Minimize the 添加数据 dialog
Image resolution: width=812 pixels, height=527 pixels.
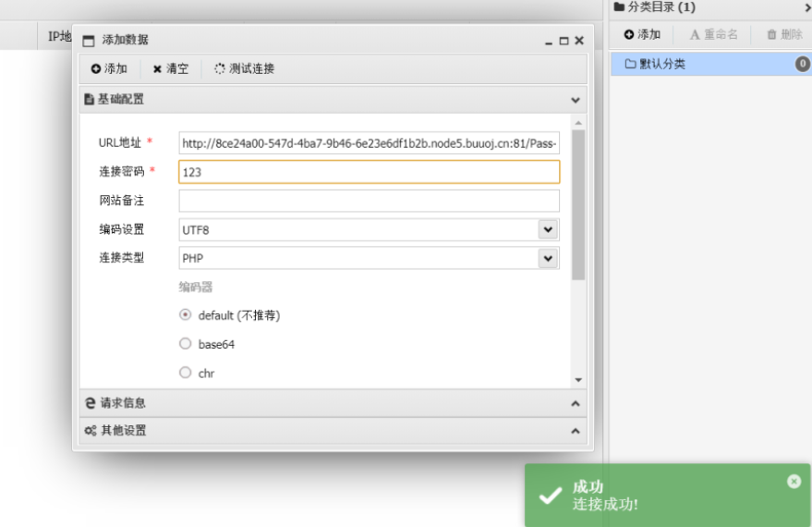[x=549, y=42]
